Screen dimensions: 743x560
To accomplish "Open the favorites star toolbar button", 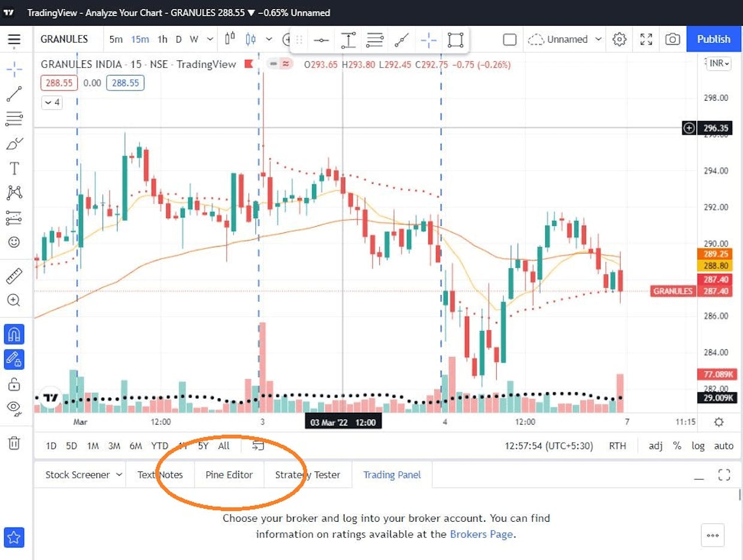I will 14,537.
